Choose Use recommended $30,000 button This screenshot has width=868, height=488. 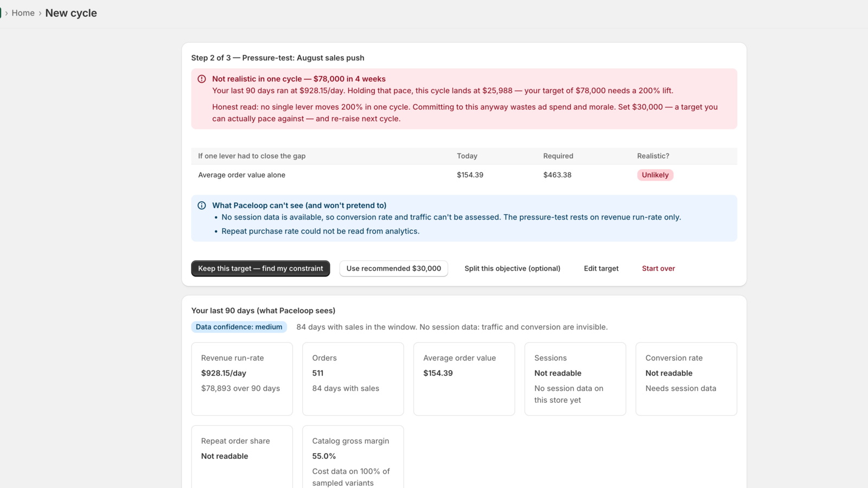pyautogui.click(x=394, y=268)
